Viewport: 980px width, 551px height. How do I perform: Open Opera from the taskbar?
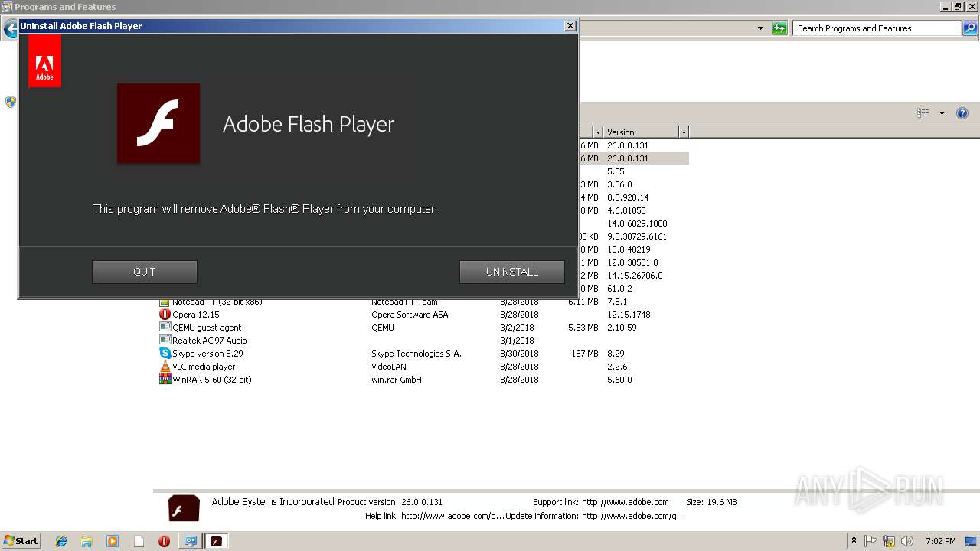164,541
